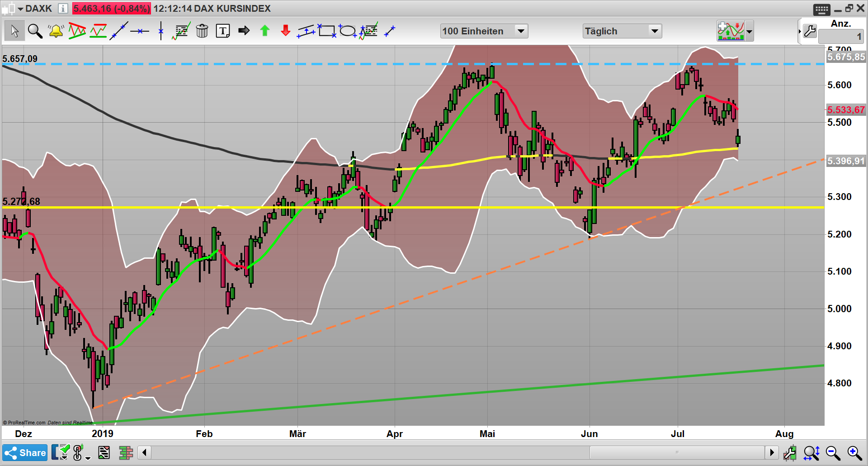Insert a red down arrow marker
Image resolution: width=868 pixels, height=466 pixels.
[286, 31]
